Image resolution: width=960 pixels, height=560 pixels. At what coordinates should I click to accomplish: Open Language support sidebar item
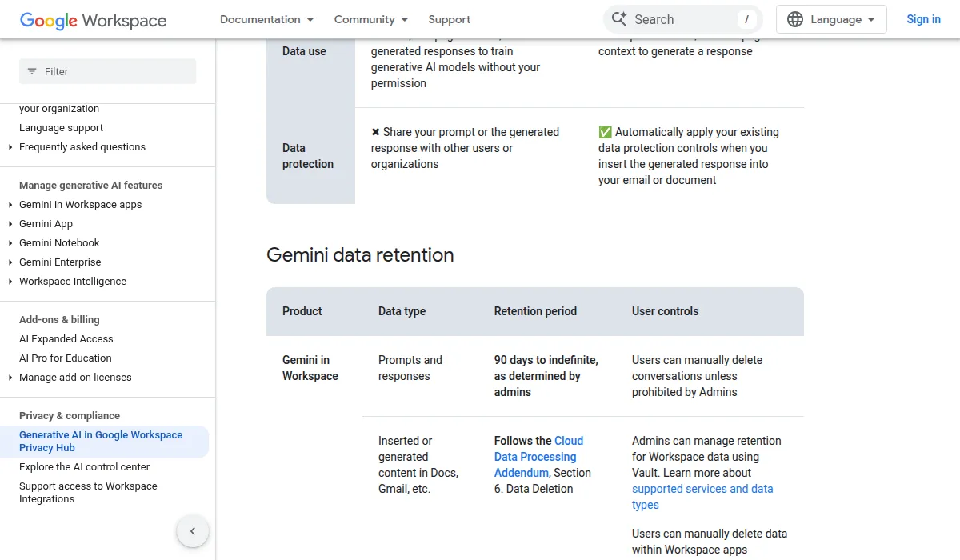coord(62,128)
